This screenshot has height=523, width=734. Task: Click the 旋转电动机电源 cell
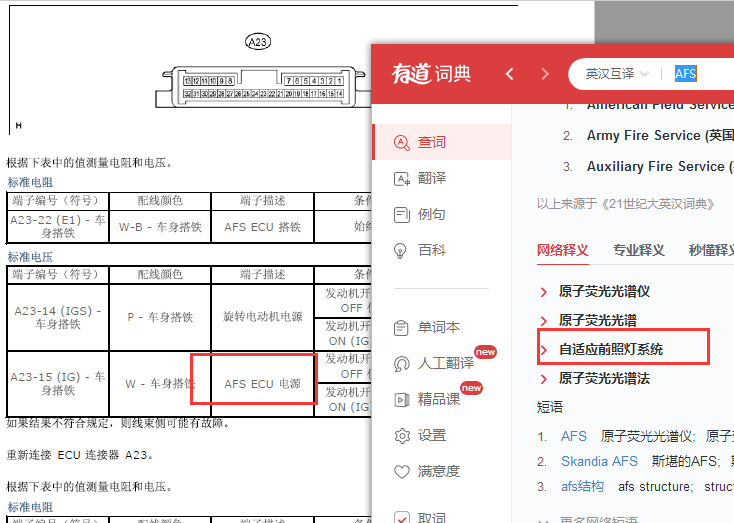tap(263, 317)
